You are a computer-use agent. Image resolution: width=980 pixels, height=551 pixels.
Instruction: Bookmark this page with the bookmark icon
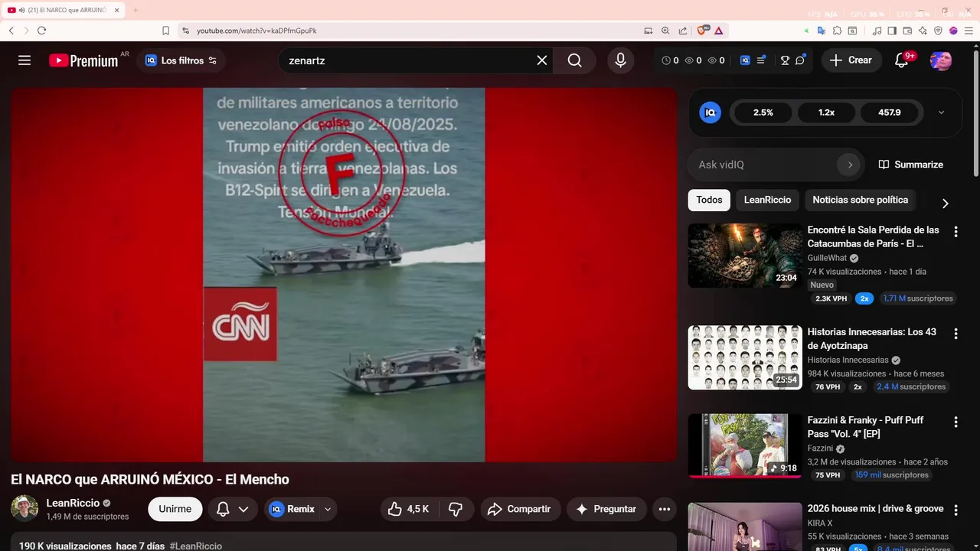tap(165, 31)
